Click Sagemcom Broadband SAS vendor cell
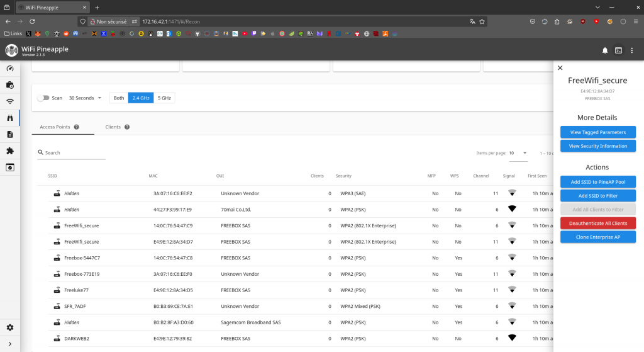 [250, 322]
